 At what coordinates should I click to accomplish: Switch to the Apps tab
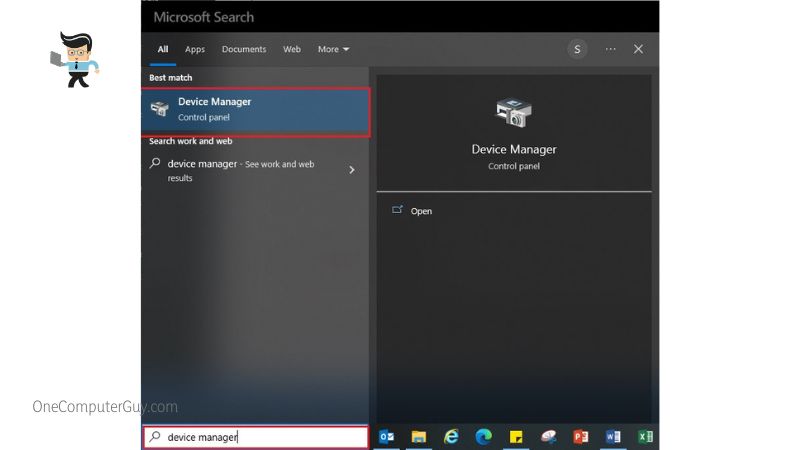[195, 49]
